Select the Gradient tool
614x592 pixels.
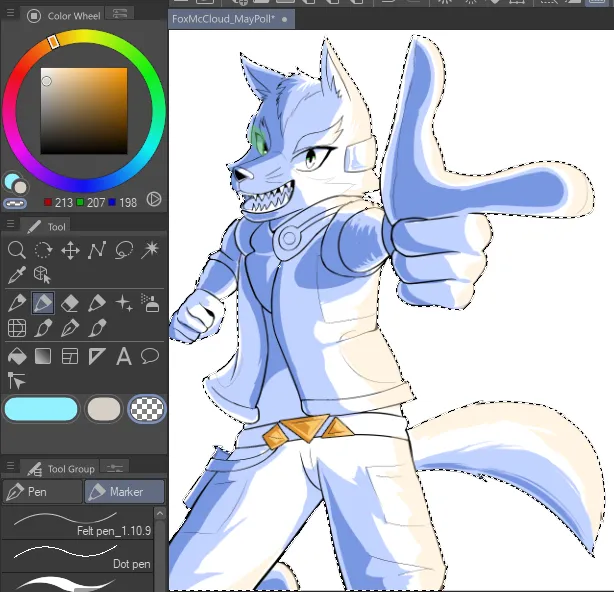point(43,356)
